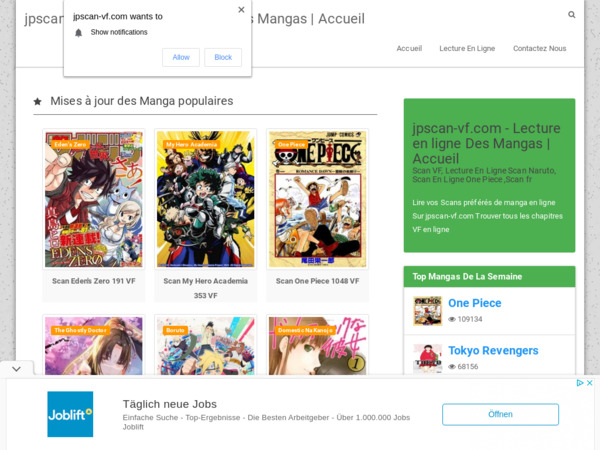Click the green jpscan-vf.com title heading

tap(486, 143)
